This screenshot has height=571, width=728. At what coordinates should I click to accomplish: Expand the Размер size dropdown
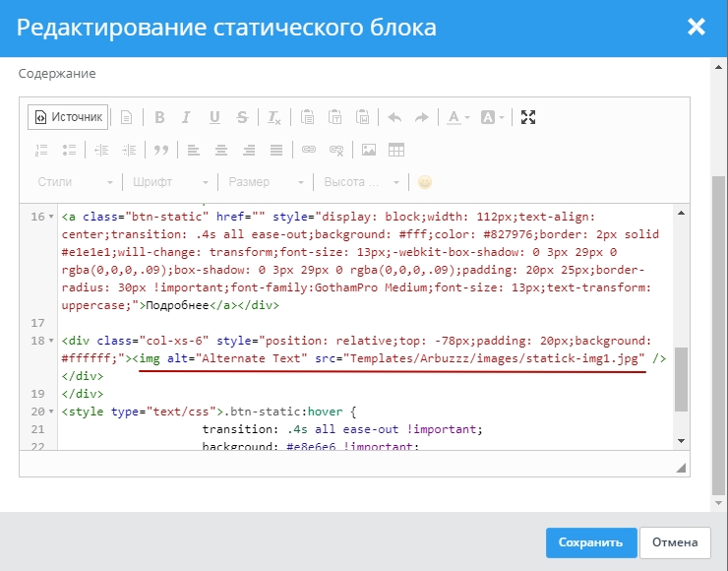pyautogui.click(x=264, y=182)
